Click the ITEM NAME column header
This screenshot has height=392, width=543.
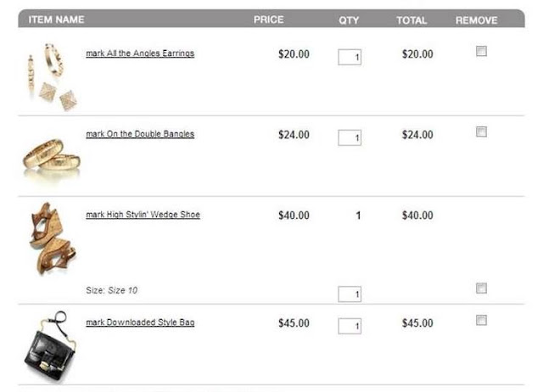(x=57, y=20)
